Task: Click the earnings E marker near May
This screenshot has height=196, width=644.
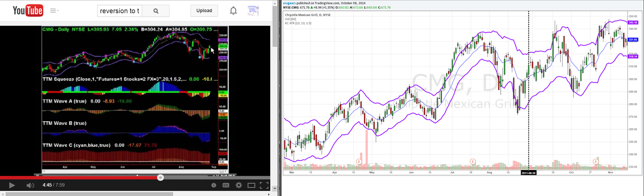Action: tap(359, 162)
